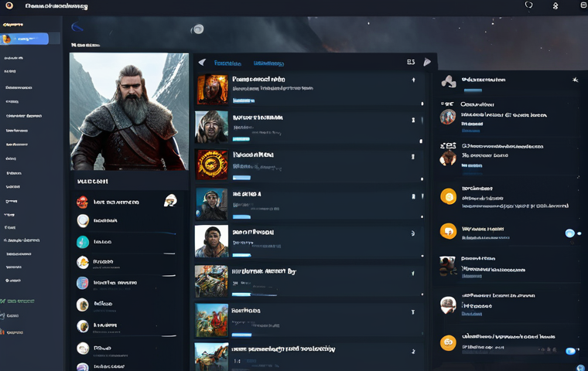Select the orange bird avatar in left list
The image size is (588, 371).
coord(83,262)
